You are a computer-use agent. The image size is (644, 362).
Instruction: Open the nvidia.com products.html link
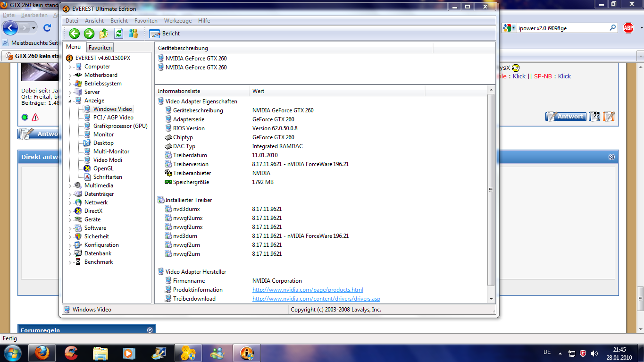[x=308, y=290]
